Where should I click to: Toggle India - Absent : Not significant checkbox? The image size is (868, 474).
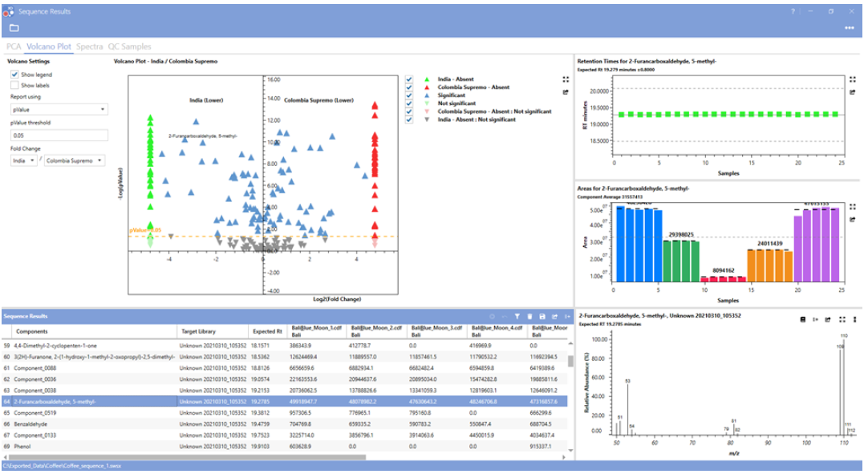409,120
